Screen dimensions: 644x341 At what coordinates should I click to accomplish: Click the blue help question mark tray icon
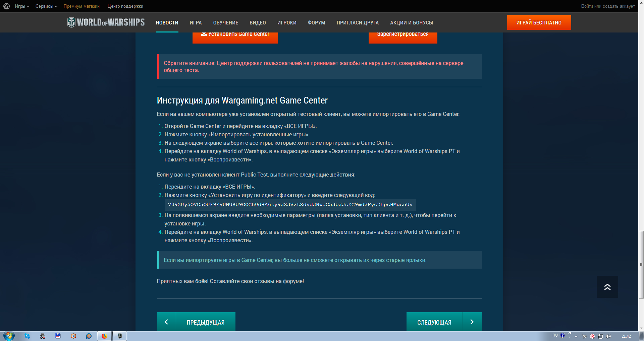click(x=562, y=335)
